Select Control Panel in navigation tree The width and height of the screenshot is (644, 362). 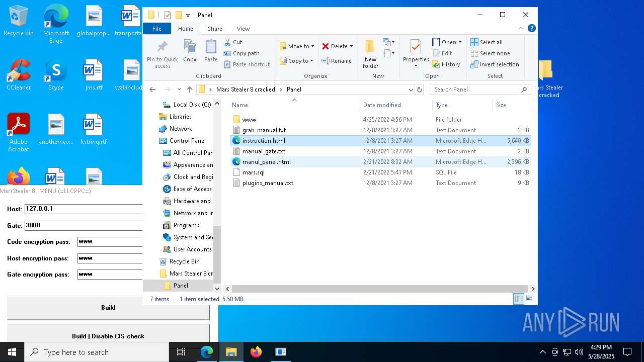click(187, 141)
